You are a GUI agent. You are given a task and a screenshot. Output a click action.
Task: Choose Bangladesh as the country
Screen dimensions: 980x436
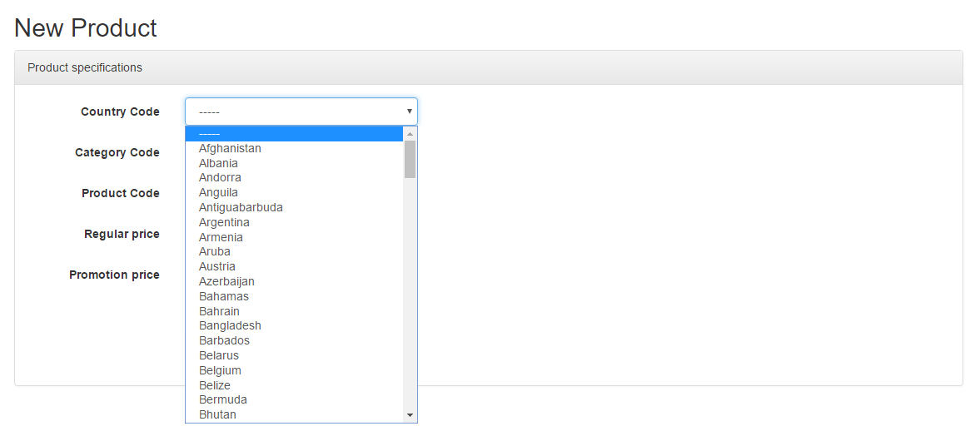(x=295, y=326)
